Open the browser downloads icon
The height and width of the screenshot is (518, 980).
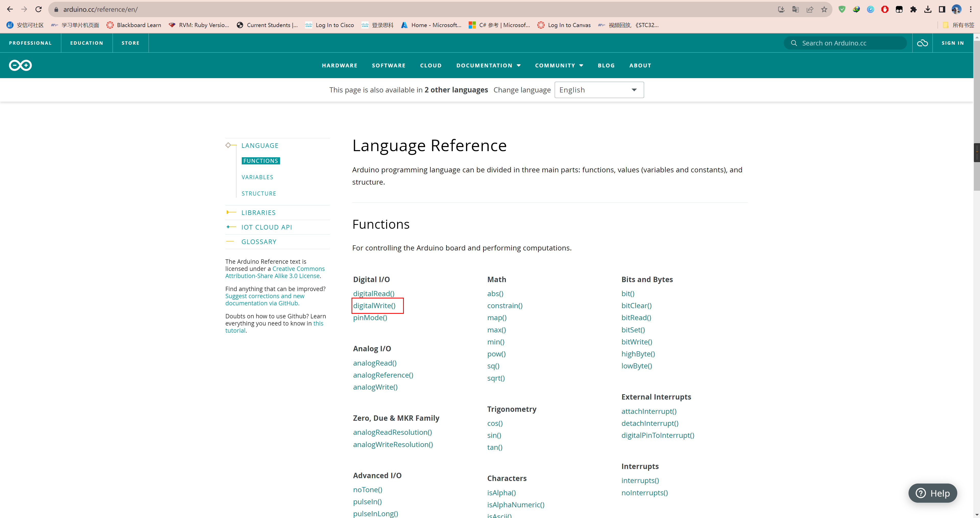pyautogui.click(x=928, y=9)
